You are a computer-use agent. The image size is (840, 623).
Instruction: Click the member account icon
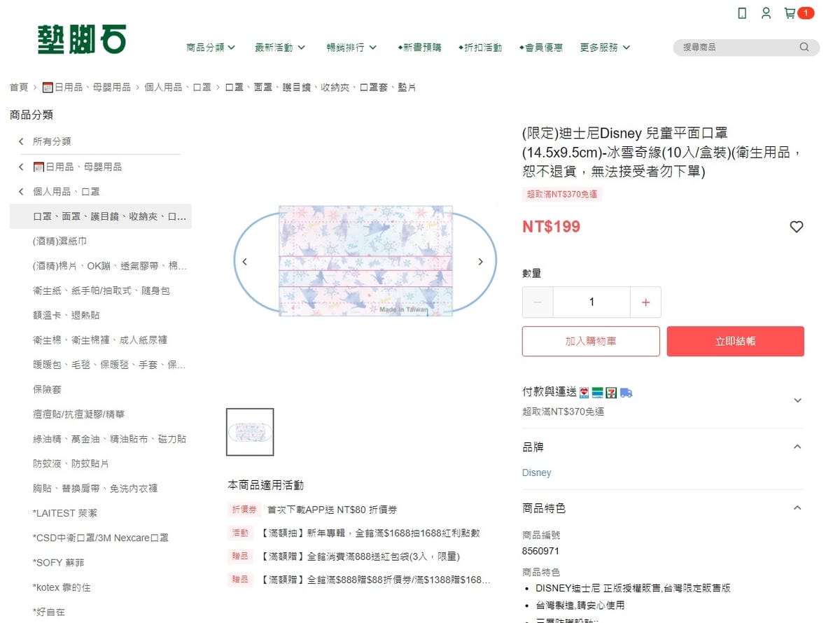pyautogui.click(x=766, y=13)
